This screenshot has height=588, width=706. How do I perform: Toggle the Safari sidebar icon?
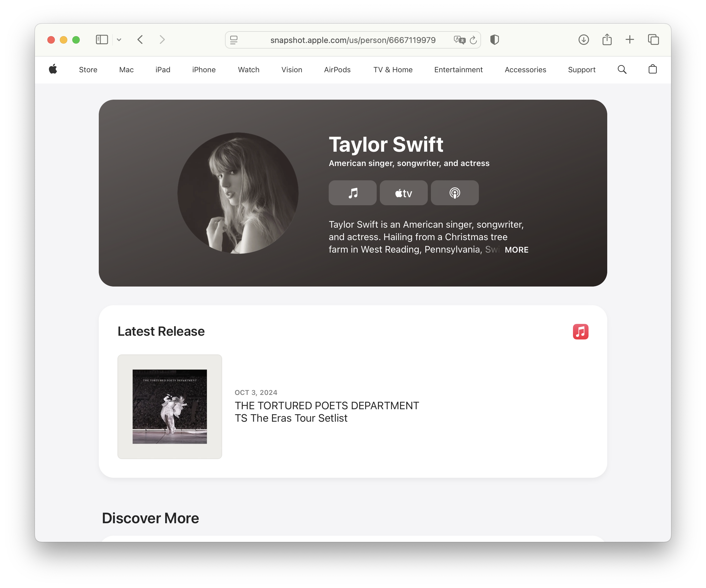pos(102,40)
